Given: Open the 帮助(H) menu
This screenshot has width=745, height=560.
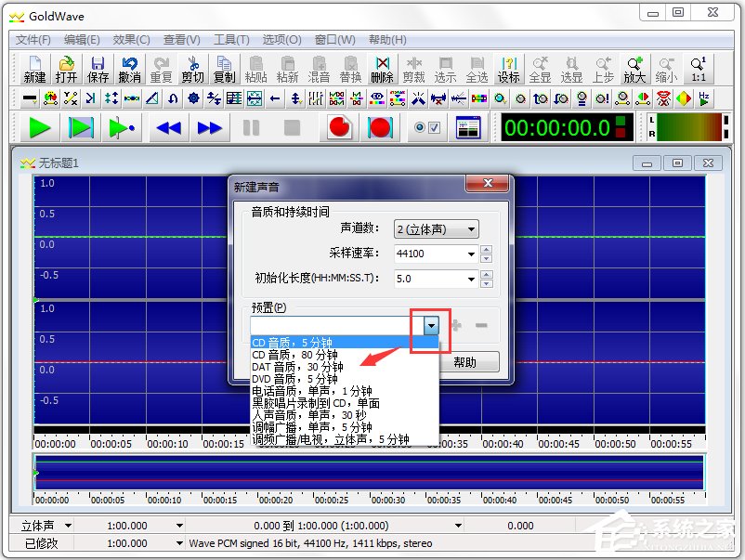Looking at the screenshot, I should (x=387, y=40).
